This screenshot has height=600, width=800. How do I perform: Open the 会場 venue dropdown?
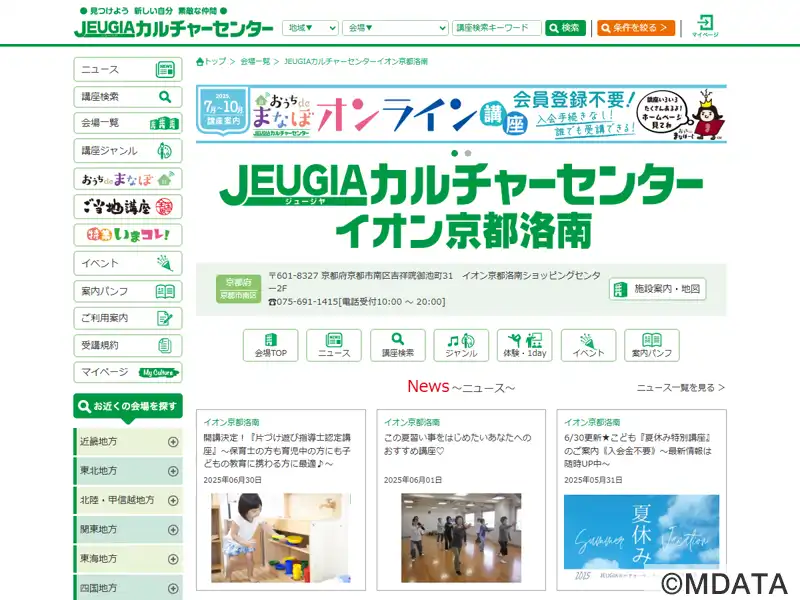click(x=395, y=28)
